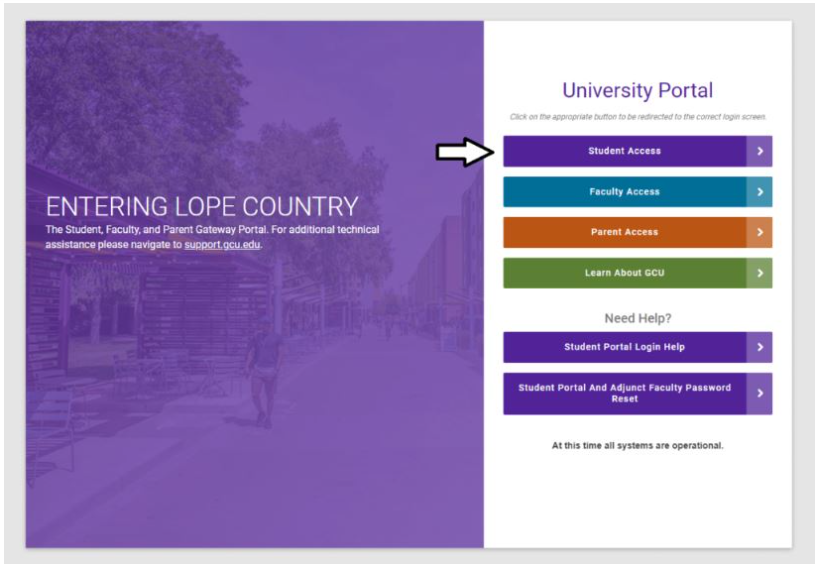Click the 'Click on the appropriate button' instruction text

638,117
